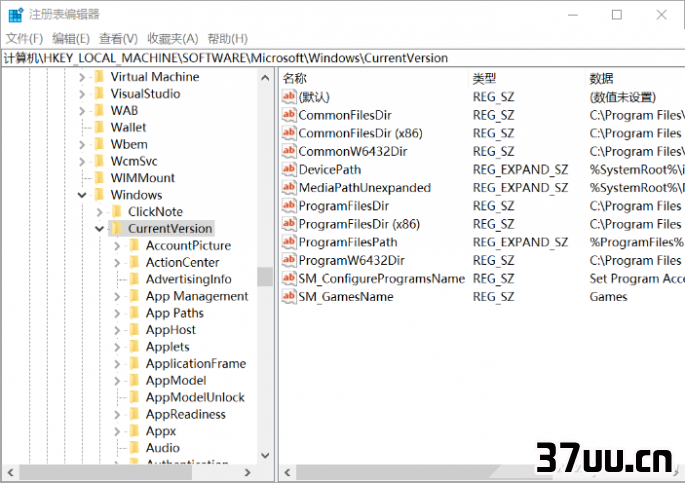The width and height of the screenshot is (685, 483).
Task: Expand the Virtual Machine key
Action: point(82,77)
